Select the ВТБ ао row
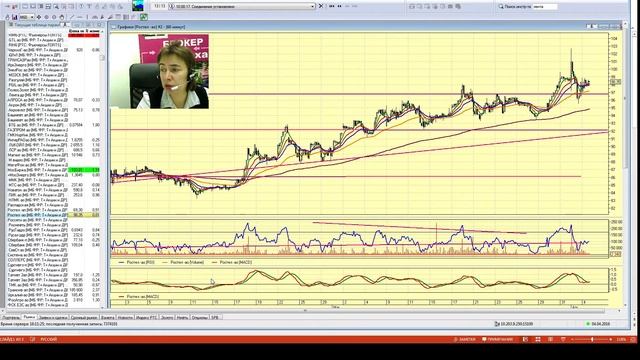Image resolution: width=640 pixels, height=360 pixels. [53, 125]
